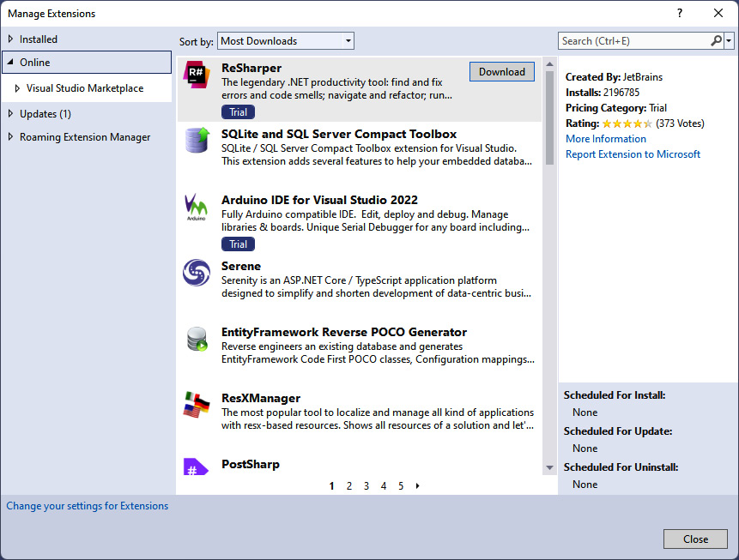Go to results page 4
The width and height of the screenshot is (739, 560).
[384, 485]
